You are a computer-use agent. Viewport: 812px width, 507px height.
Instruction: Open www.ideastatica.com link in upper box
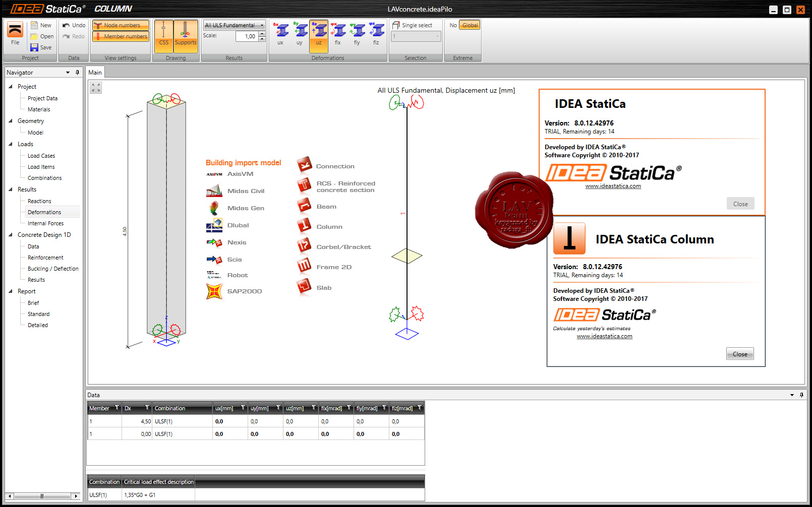tap(613, 186)
